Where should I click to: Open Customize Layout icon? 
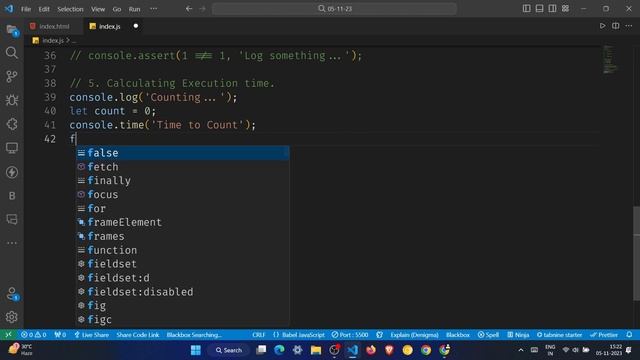[565, 9]
